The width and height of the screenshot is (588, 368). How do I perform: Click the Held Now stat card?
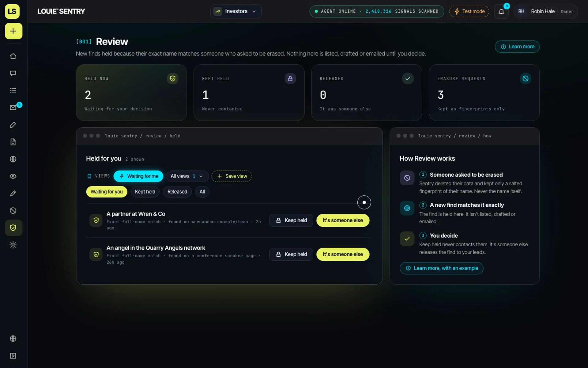click(131, 92)
